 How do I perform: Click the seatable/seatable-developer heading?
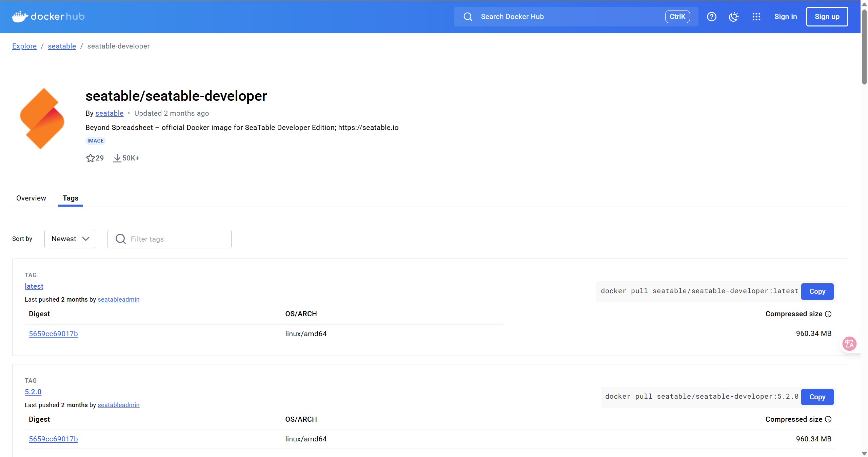[176, 96]
